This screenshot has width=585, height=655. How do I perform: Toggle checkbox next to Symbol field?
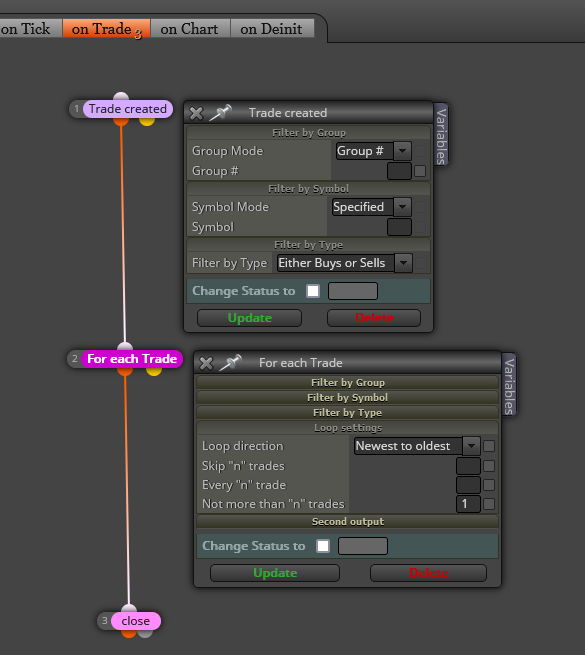pos(420,227)
